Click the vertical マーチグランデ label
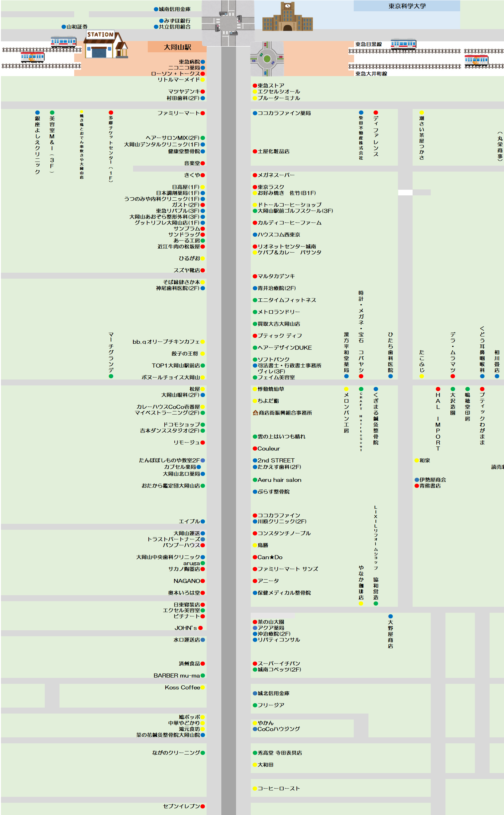Screen dimensions: 504x815 [111, 355]
